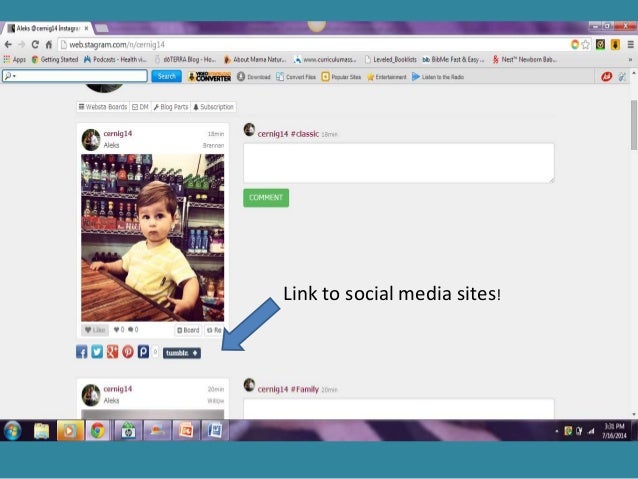Click the Download toolbar item
Viewport: 638px width, 479px height.
tap(254, 77)
